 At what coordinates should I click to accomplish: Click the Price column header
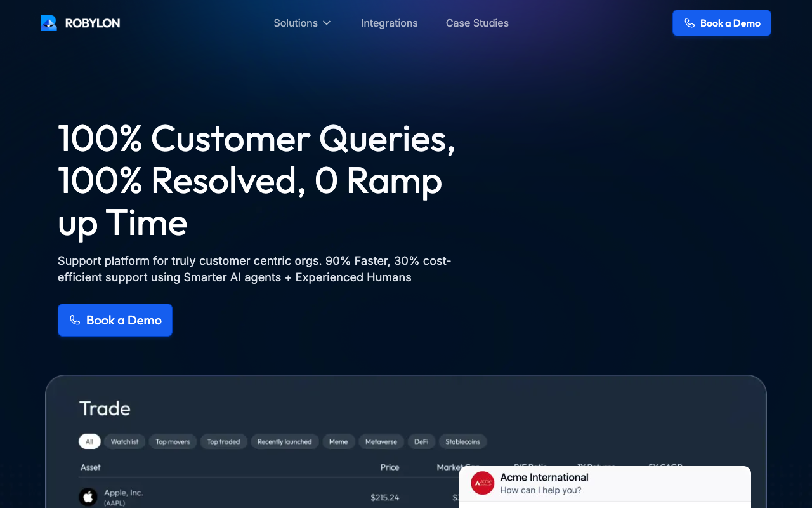click(390, 467)
